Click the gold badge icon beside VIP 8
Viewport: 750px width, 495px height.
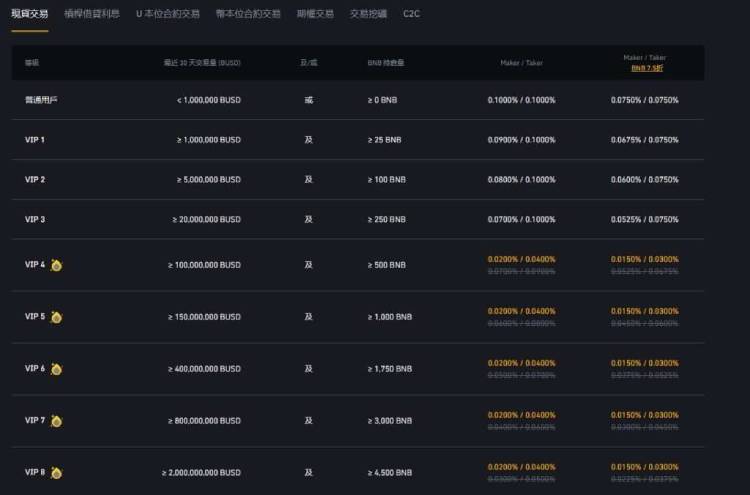(57, 472)
